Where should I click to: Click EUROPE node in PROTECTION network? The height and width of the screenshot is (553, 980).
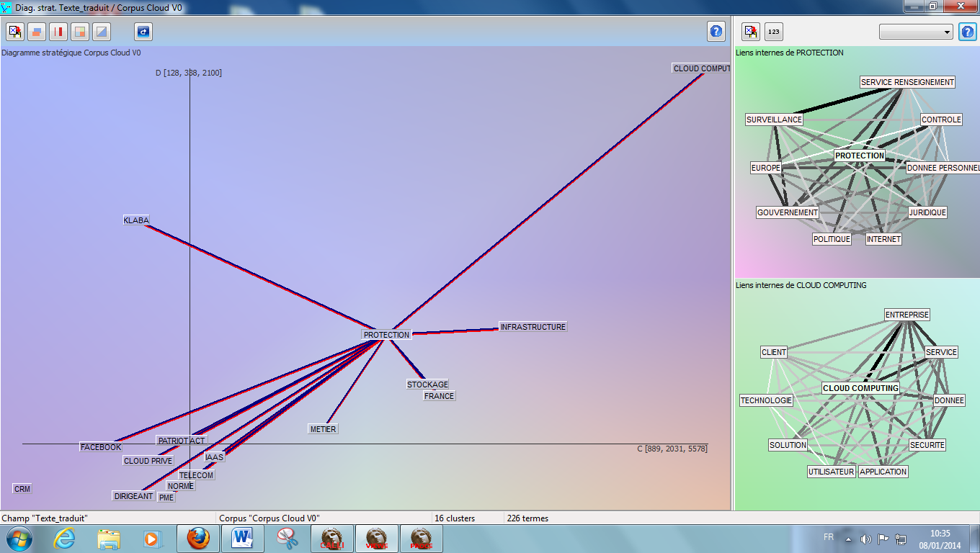(766, 168)
